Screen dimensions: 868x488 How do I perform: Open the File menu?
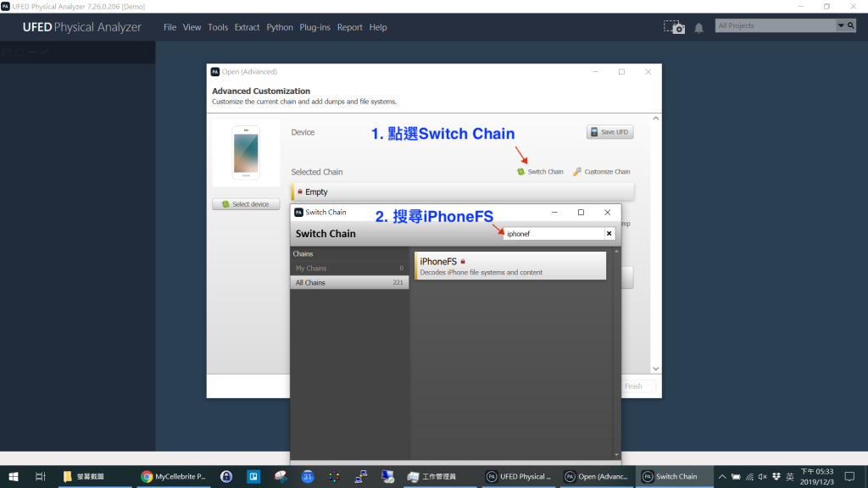pos(170,27)
